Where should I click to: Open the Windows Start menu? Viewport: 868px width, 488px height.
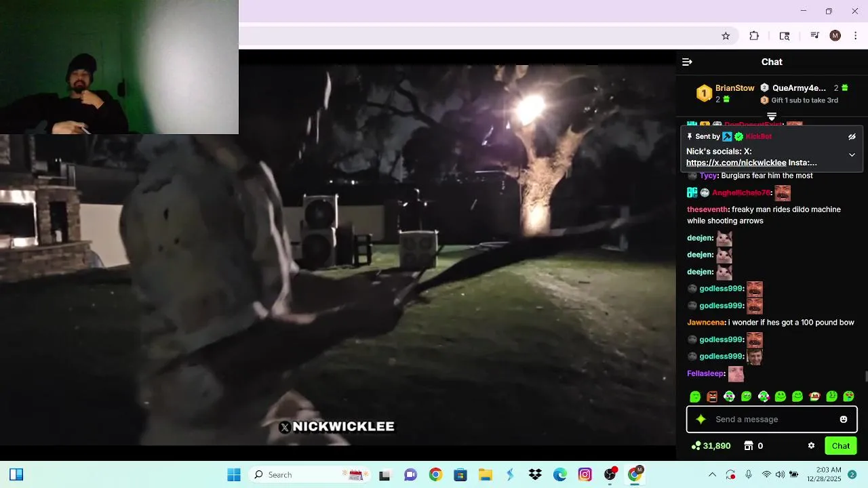click(x=234, y=474)
